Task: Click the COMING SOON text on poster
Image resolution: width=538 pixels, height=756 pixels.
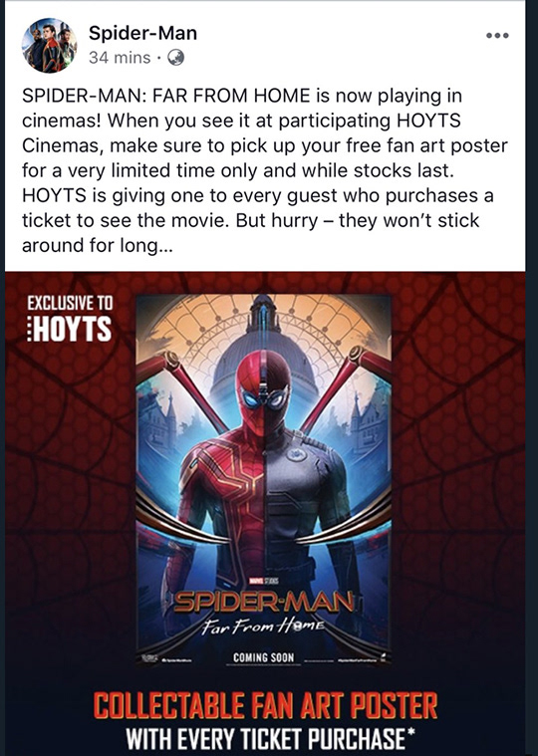Action: [263, 657]
